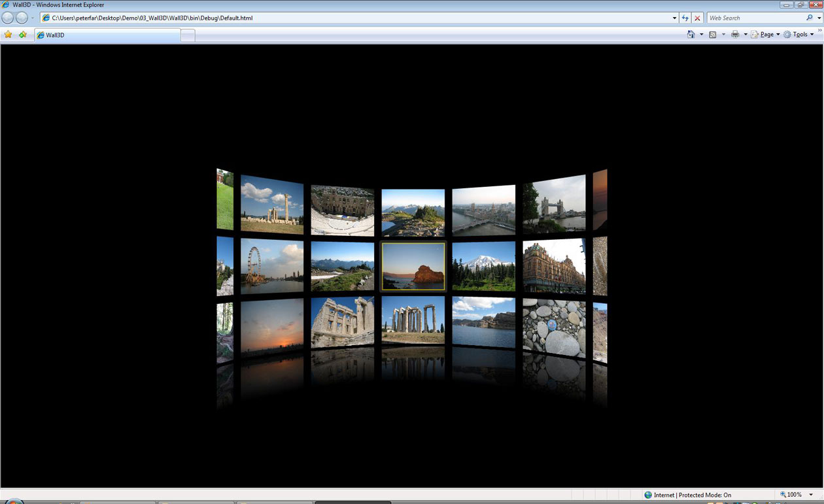Select the Tower Bridge photo
The height and width of the screenshot is (504, 824).
pyautogui.click(x=555, y=204)
